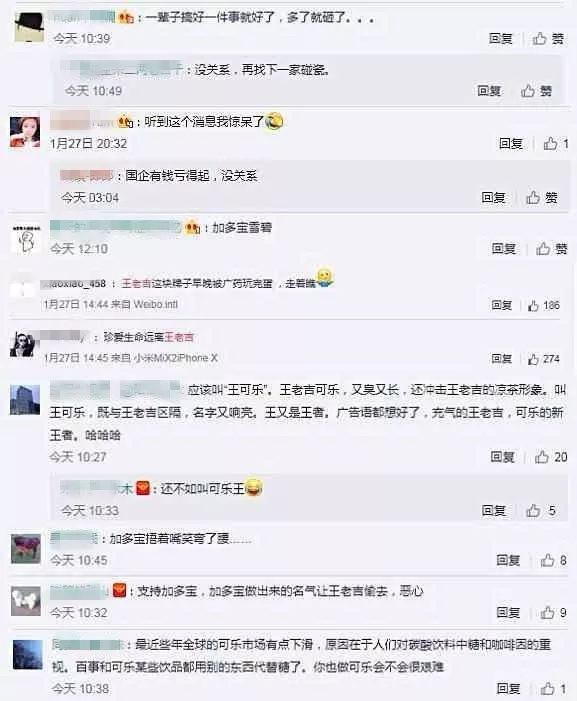Like the reply posted at 今天 10:49

(x=536, y=91)
